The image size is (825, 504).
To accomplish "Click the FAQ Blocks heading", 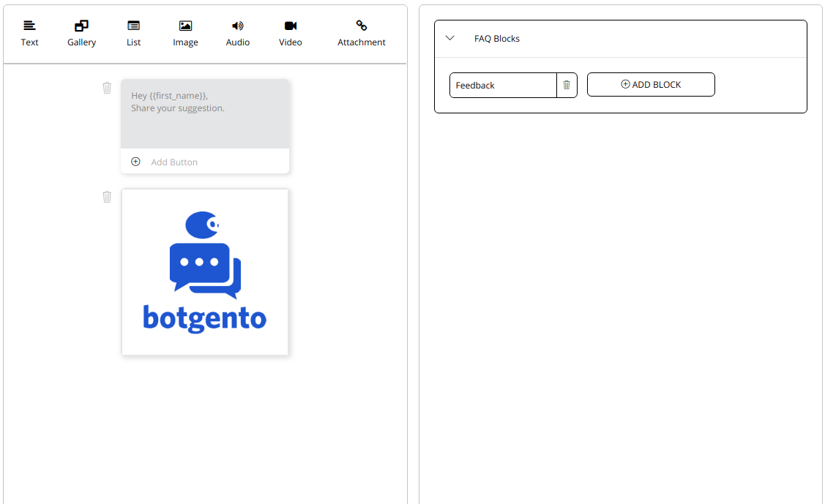I will (496, 39).
